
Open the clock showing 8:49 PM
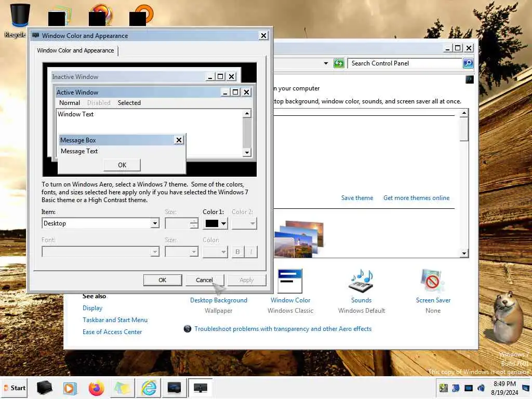pos(504,388)
